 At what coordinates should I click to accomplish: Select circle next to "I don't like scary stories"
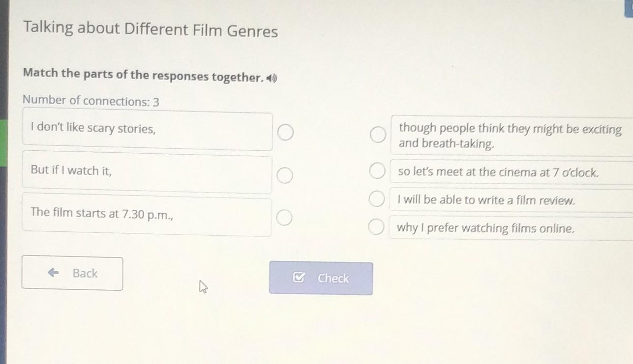[x=286, y=133]
